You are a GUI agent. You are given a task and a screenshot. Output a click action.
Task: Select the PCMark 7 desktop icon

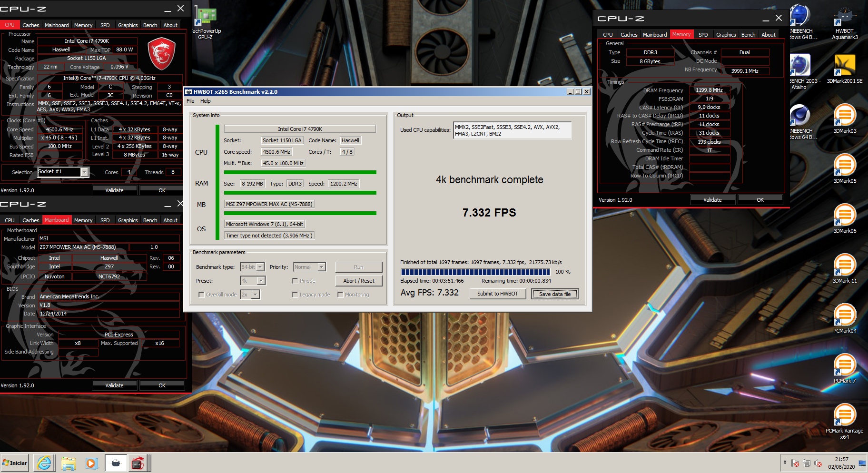pyautogui.click(x=845, y=368)
